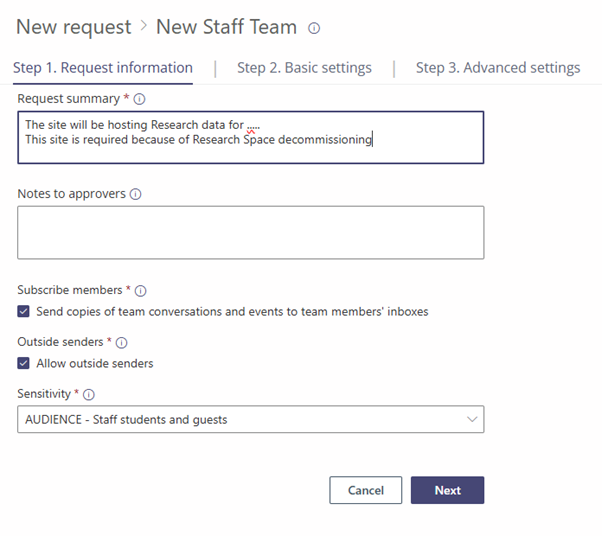Click the info icon beside New Staff Team
This screenshot has height=536, width=602.
[314, 28]
